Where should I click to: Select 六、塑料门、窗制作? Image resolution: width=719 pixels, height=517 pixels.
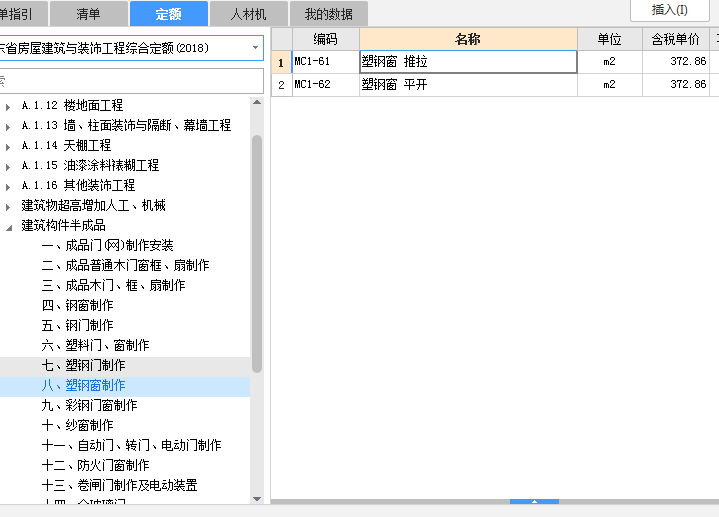click(95, 345)
